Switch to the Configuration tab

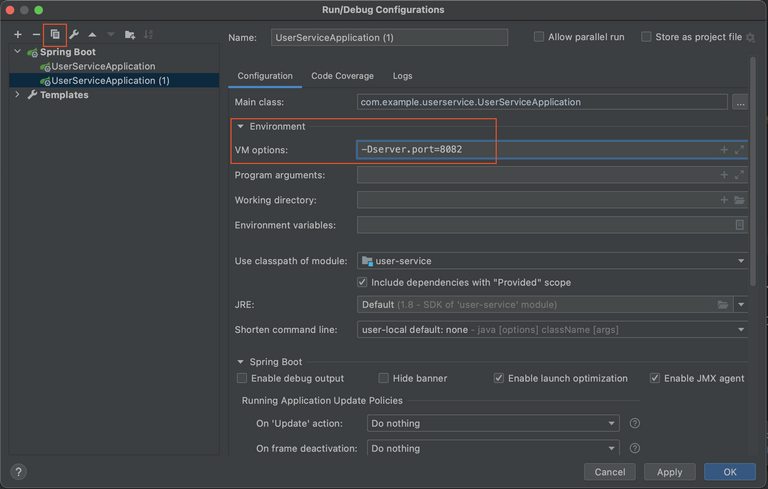[265, 76]
